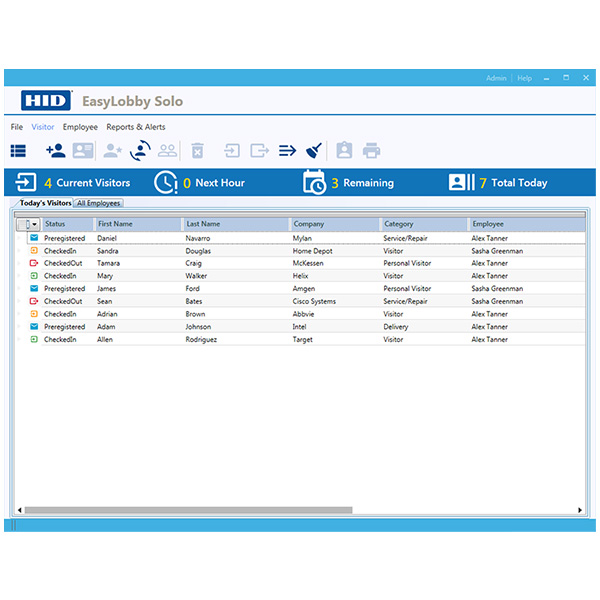
Task: Click the scroll right arrow
Action: [x=580, y=510]
